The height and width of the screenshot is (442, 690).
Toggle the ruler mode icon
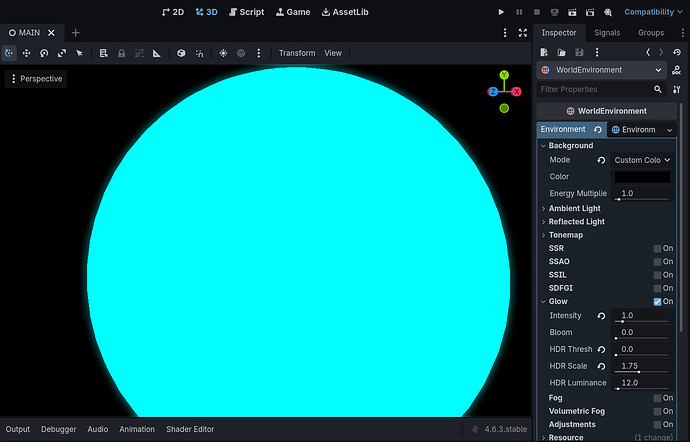pyautogui.click(x=157, y=53)
